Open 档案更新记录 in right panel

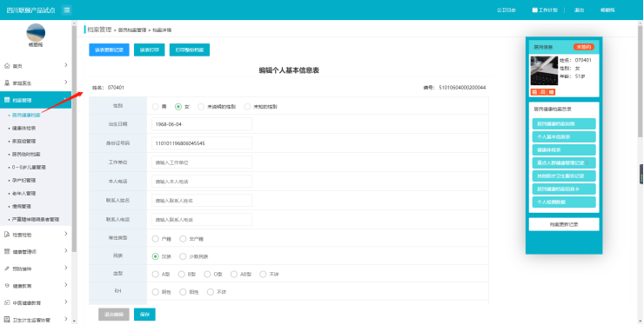564,224
